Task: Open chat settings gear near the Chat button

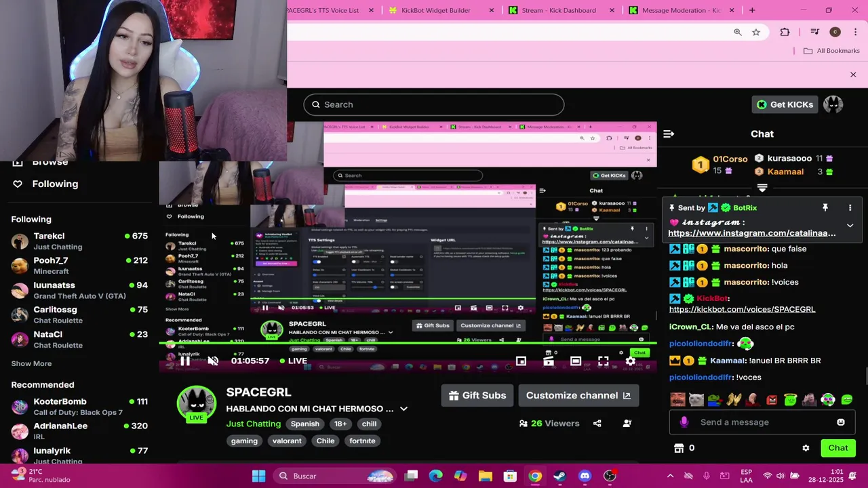Action: 806,448
